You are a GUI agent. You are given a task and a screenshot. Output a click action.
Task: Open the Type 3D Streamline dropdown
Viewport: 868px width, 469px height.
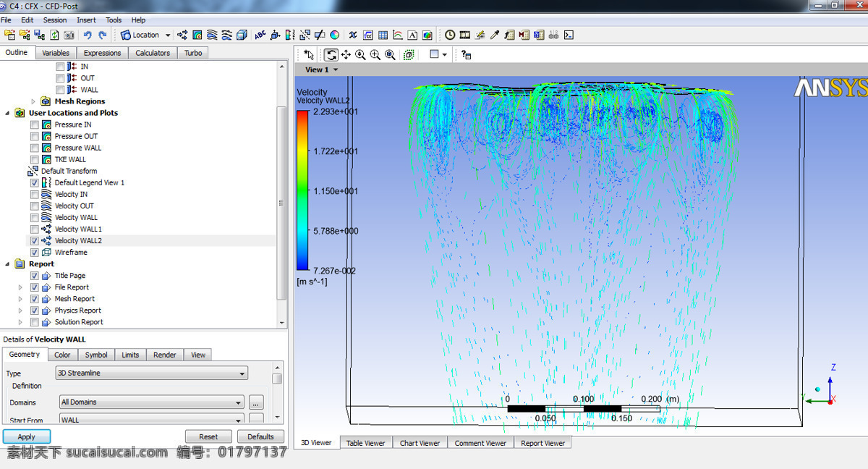[x=152, y=373]
